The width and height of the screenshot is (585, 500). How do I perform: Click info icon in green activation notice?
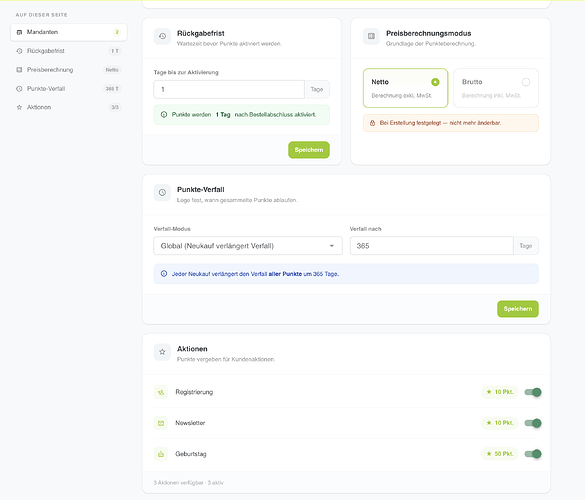[x=164, y=115]
